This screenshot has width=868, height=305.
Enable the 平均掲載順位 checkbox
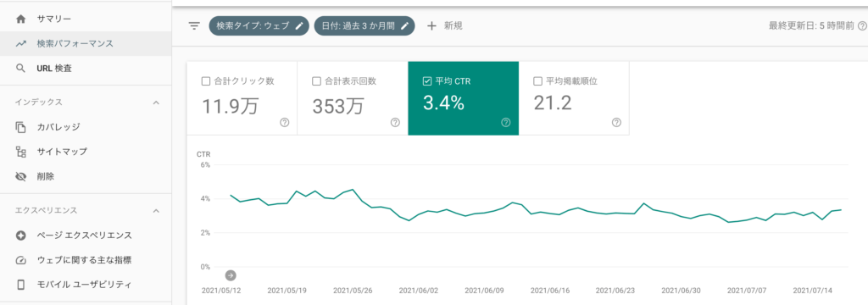pyautogui.click(x=537, y=81)
